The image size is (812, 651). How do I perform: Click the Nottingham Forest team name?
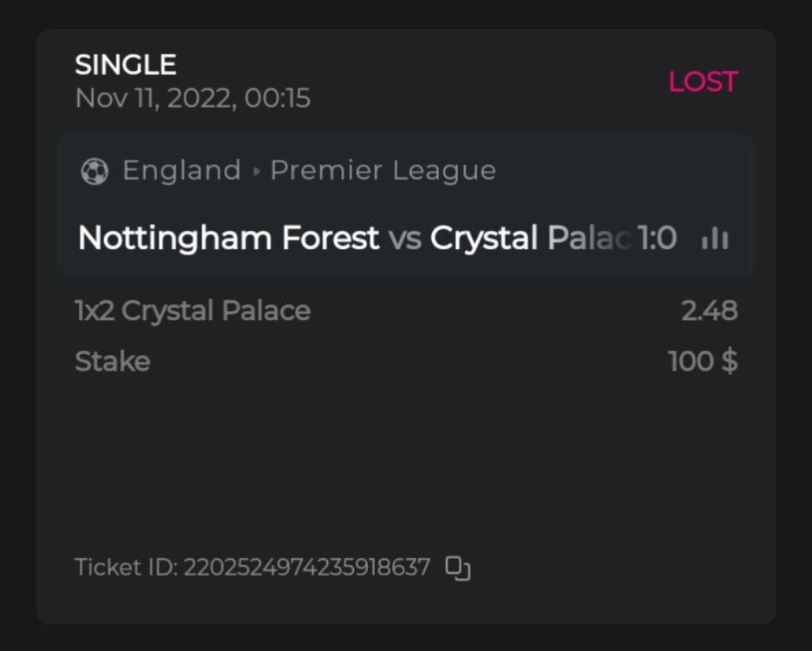pyautogui.click(x=228, y=238)
